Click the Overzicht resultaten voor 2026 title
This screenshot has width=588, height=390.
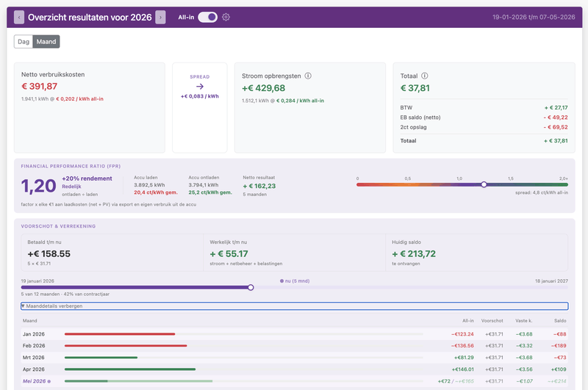(90, 17)
